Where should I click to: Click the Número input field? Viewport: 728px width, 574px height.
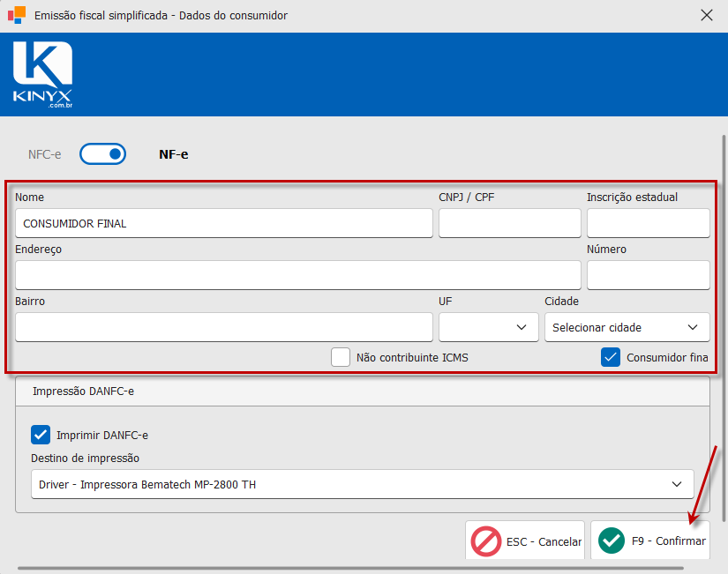(x=649, y=275)
